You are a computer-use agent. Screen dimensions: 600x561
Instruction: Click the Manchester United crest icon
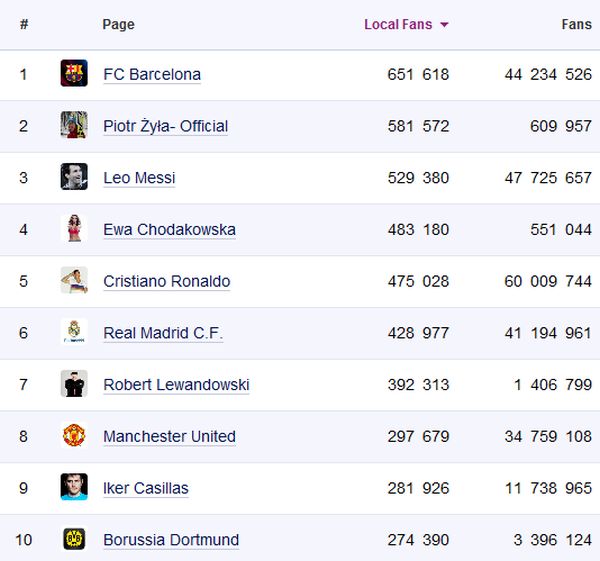coord(74,436)
